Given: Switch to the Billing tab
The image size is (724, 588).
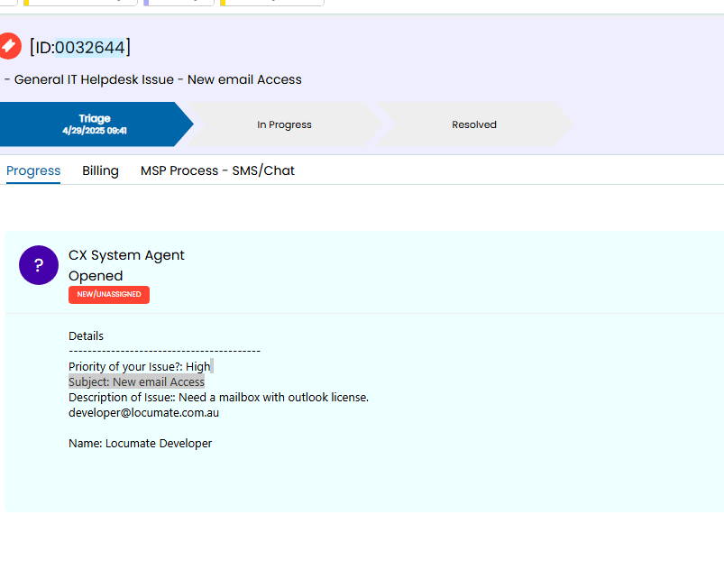Looking at the screenshot, I should (100, 171).
